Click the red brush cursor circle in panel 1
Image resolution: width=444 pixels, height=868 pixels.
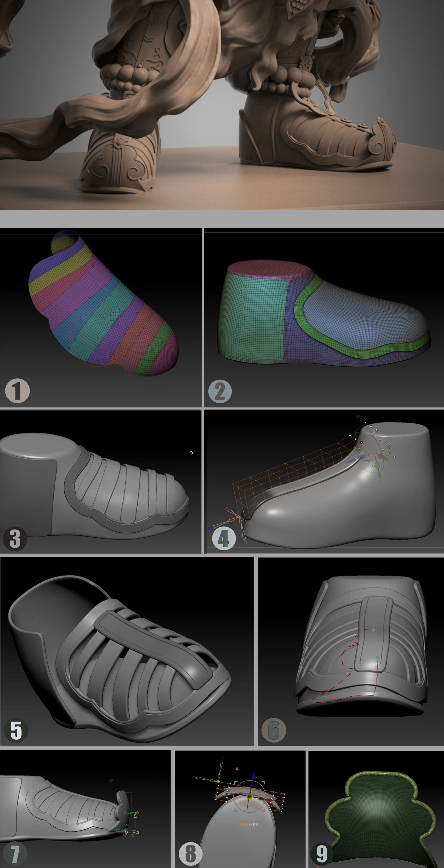98,337
